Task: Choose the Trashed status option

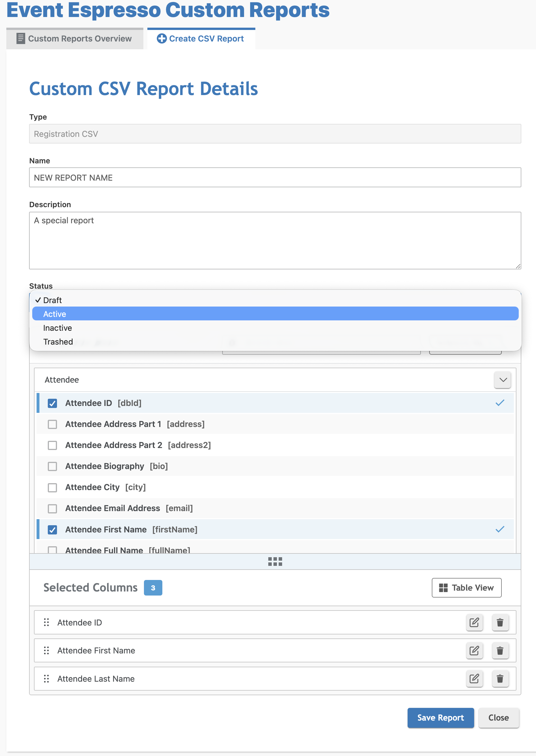Action: click(x=275, y=341)
